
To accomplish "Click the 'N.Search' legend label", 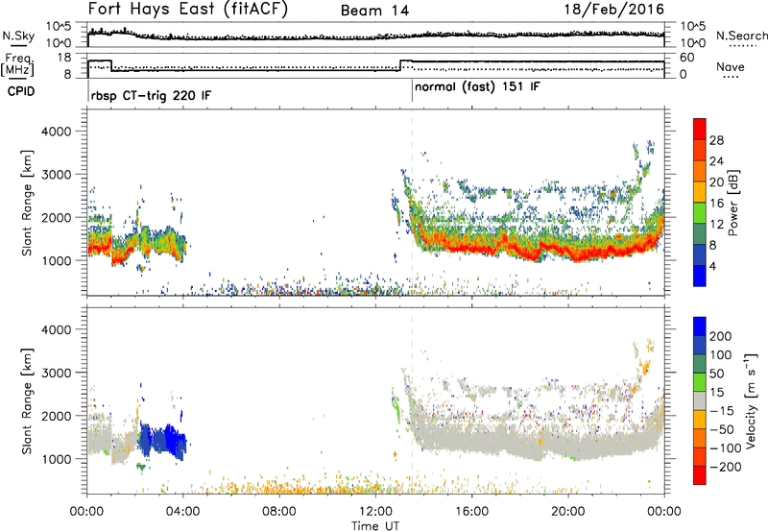I will point(741,36).
